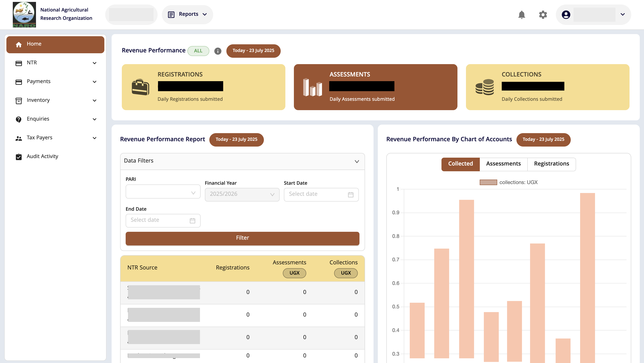Screen dimensions: 644x363
Task: Toggle the ALL revenue performance badge
Action: pos(198,51)
